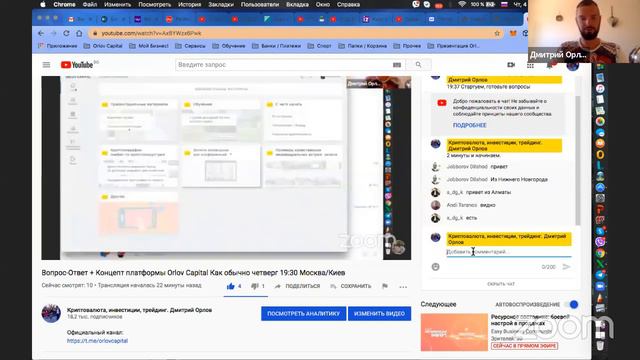Open the Вкладка menu

tap(297, 4)
